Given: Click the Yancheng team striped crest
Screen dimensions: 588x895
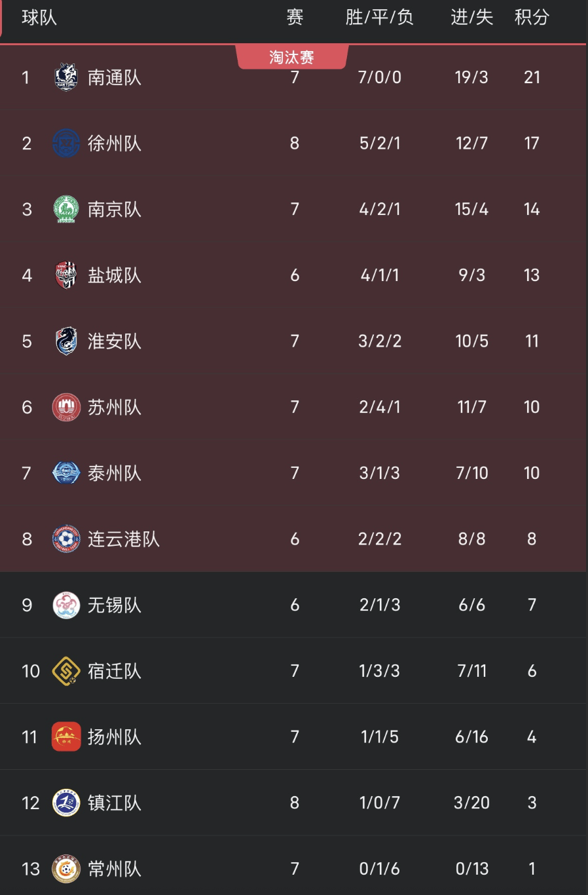Looking at the screenshot, I should 66,275.
